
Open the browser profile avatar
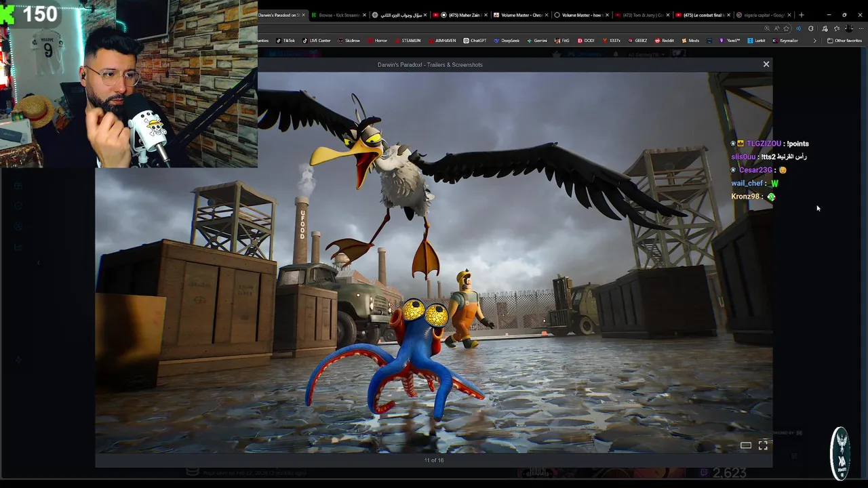tap(848, 28)
